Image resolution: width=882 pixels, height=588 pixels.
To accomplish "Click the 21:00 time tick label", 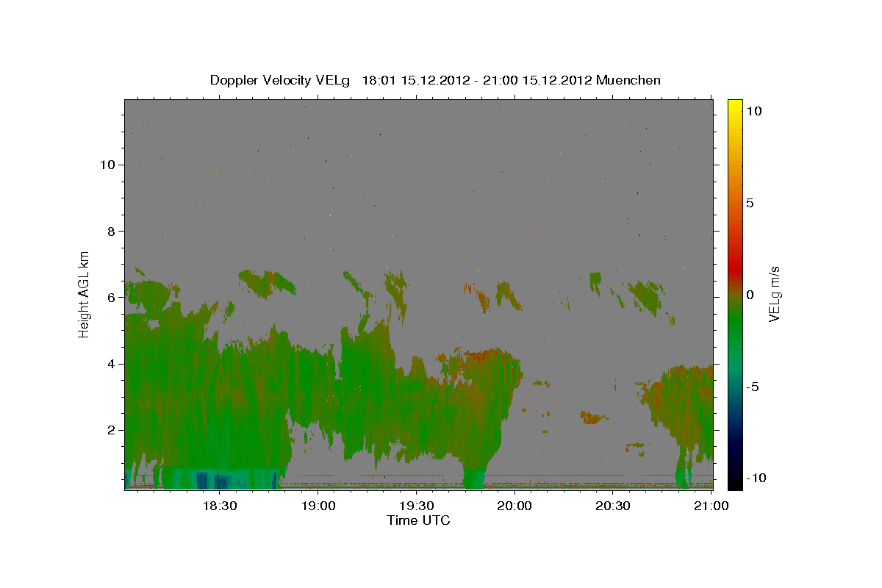I will tap(711, 506).
